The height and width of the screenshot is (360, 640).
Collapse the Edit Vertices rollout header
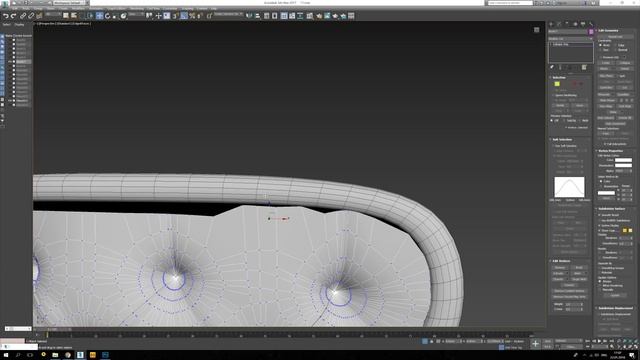coord(570,261)
